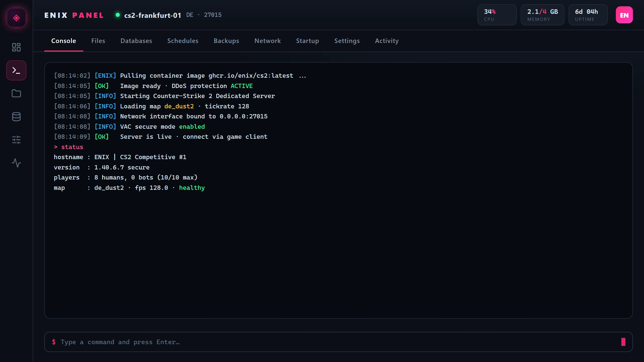Viewport: 644px width, 362px height.
Task: Go to the Backups tab
Action: click(226, 41)
